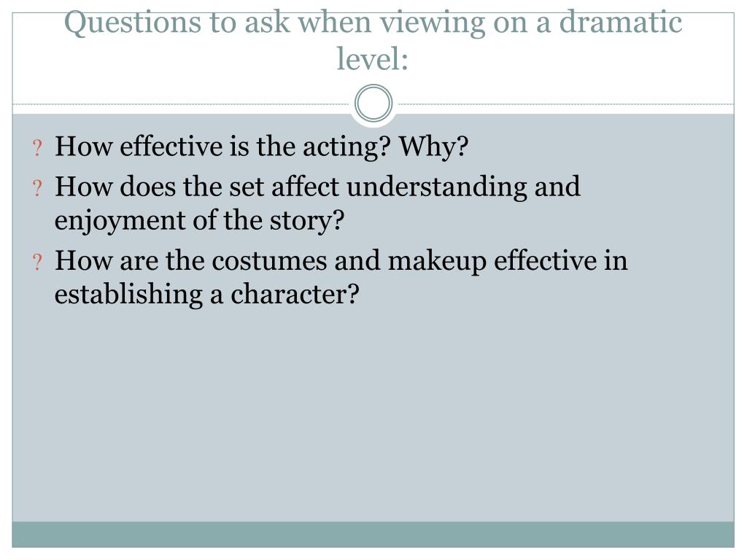Click the word costumes in the third bullet
The height and width of the screenshot is (560, 747).
pos(269,262)
